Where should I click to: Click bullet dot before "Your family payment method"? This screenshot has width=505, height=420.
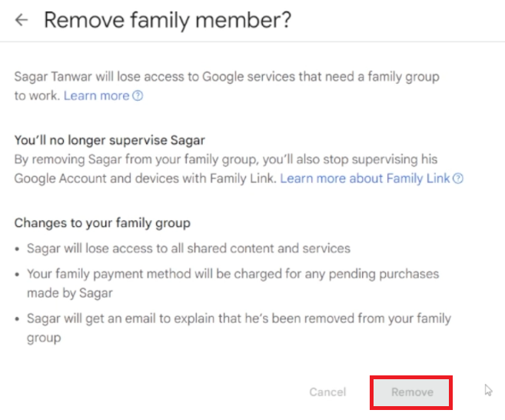click(x=18, y=274)
